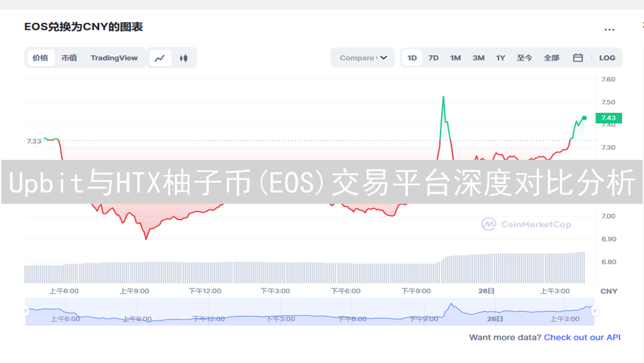Select the 价格 tab
This screenshot has height=363, width=644.
(x=40, y=58)
